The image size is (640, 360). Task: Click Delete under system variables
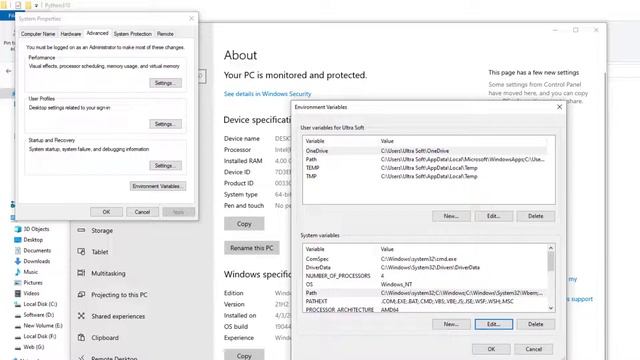(536, 324)
